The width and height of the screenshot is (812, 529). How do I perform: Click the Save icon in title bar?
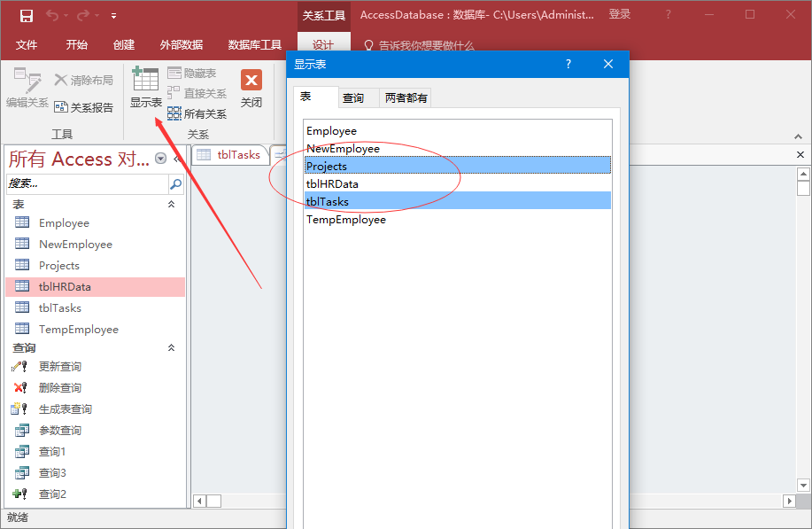27,15
